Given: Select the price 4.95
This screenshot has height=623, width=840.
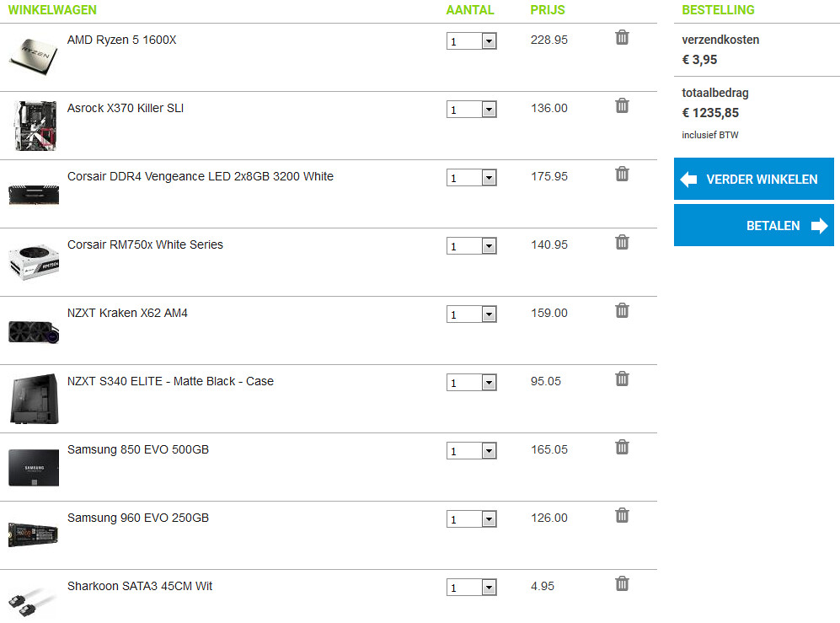Looking at the screenshot, I should coord(543,586).
